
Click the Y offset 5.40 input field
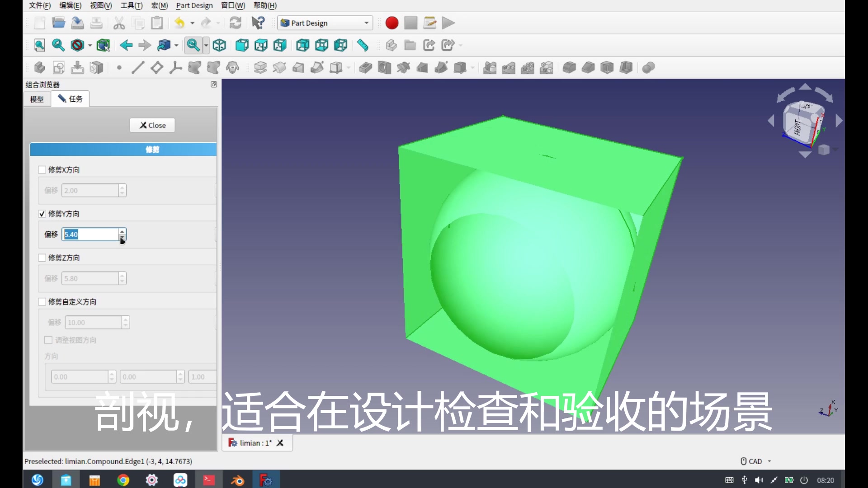pos(90,235)
